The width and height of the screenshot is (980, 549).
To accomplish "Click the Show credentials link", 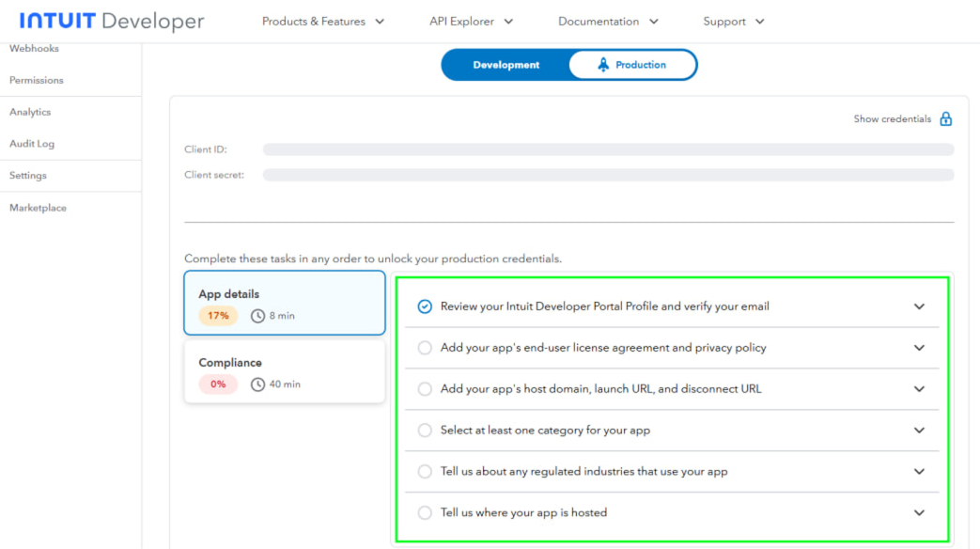I will tap(892, 119).
